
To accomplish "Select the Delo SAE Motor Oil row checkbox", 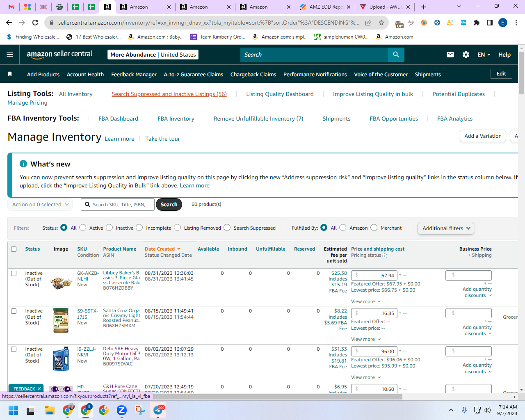I will [14, 349].
